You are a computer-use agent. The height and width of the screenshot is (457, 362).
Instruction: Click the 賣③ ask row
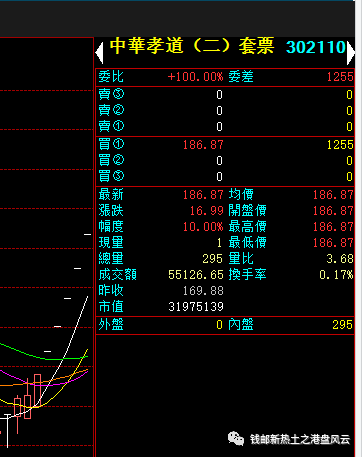[225, 95]
